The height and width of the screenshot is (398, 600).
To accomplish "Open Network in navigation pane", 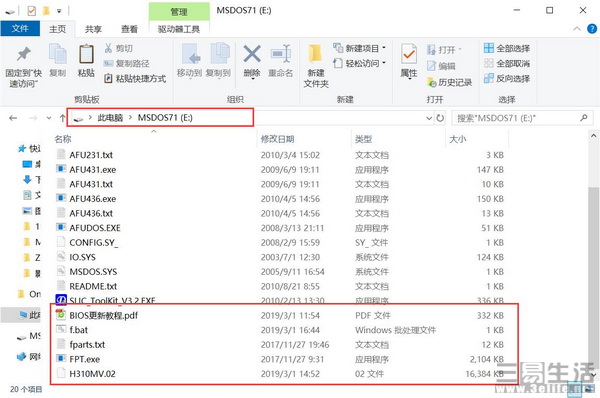I will point(29,357).
